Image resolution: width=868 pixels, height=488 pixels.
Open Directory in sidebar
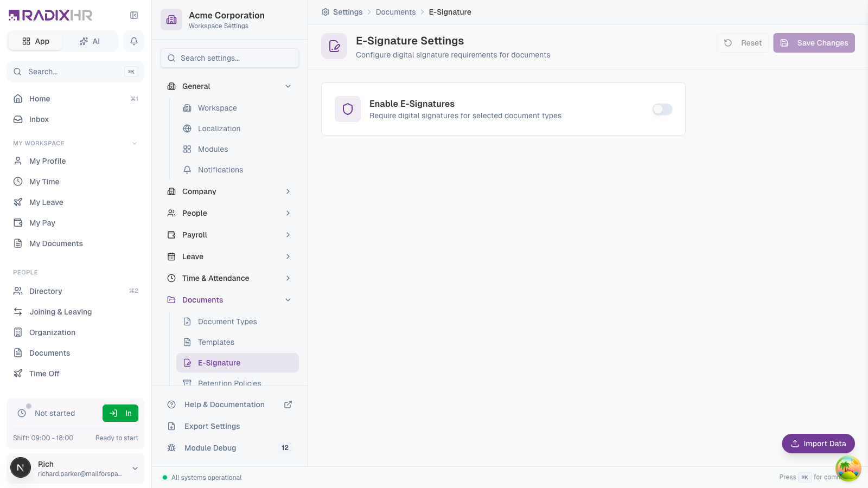[75, 291]
